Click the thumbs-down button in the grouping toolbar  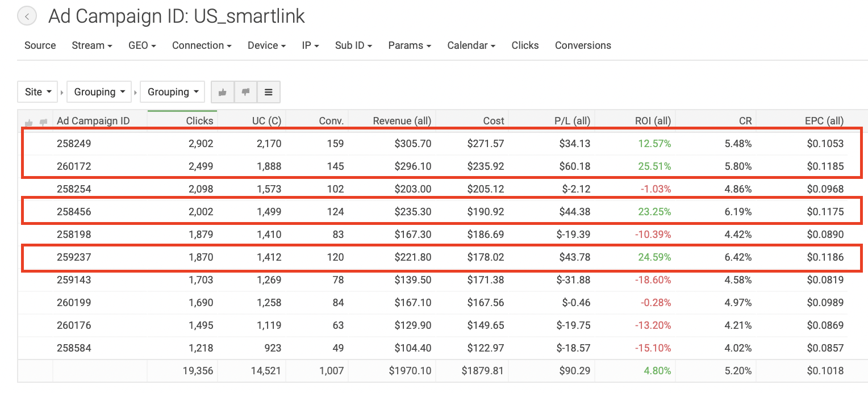point(245,92)
